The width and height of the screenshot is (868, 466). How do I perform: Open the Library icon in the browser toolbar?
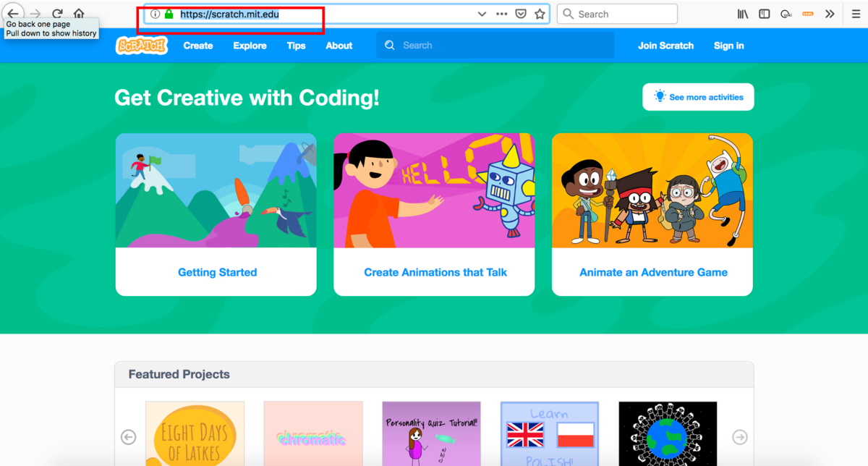(x=743, y=13)
